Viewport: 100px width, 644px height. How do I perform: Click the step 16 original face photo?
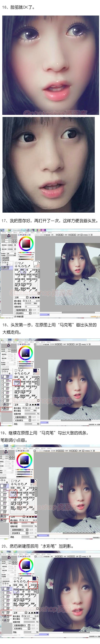48,165
